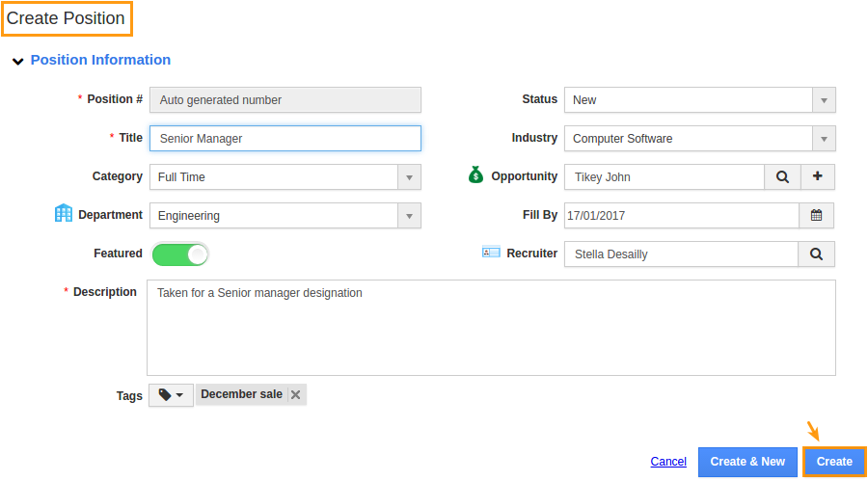Click the Position Information heading
Image resolution: width=868 pixels, height=481 pixels.
point(100,60)
